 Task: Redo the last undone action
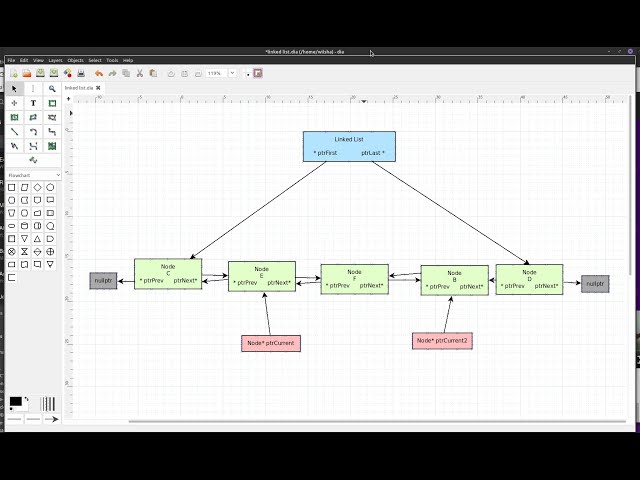point(112,73)
